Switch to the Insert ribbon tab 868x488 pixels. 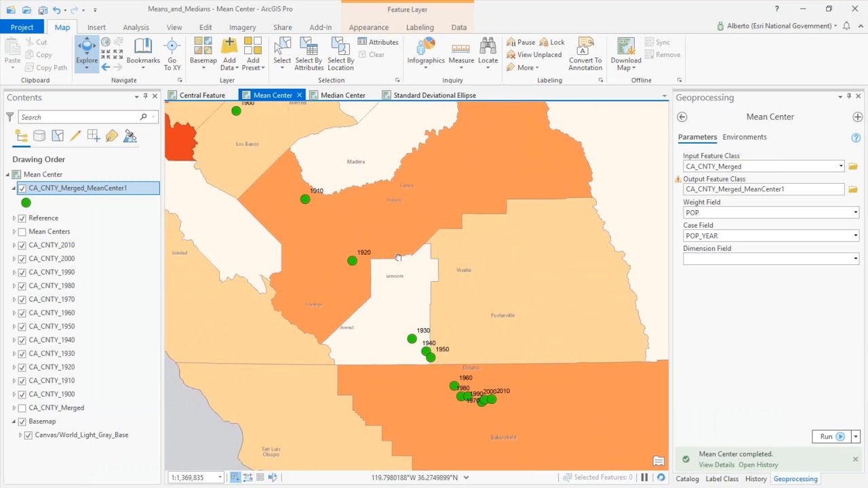click(96, 27)
